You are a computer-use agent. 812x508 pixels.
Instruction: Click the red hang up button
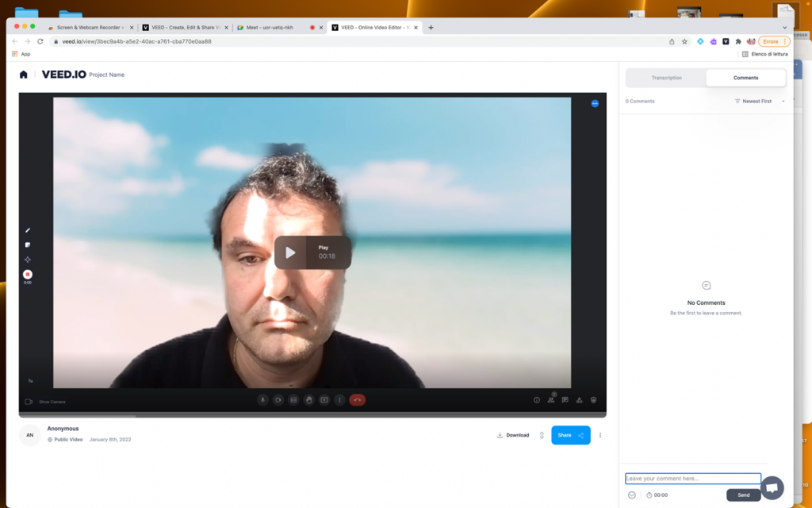point(358,400)
